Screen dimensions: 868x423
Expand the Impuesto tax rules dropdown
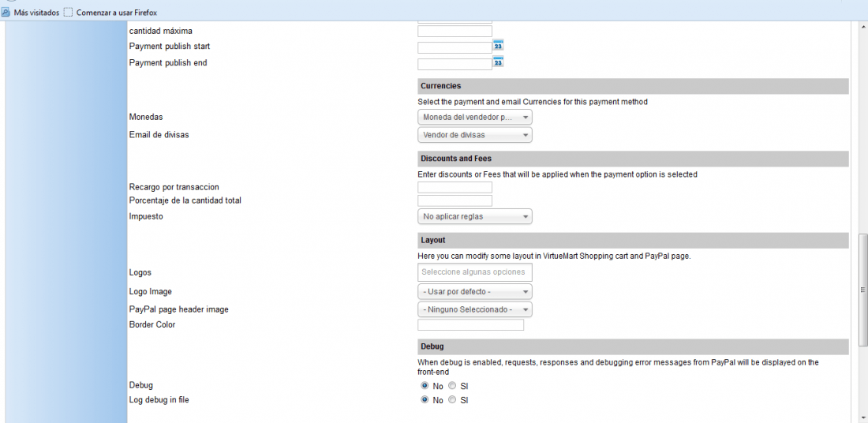click(x=475, y=216)
